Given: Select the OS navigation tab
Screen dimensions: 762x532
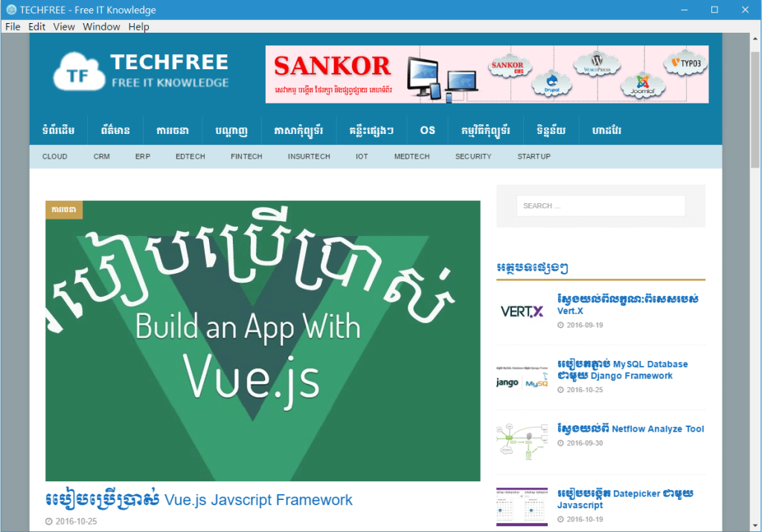Looking at the screenshot, I should pyautogui.click(x=428, y=130).
